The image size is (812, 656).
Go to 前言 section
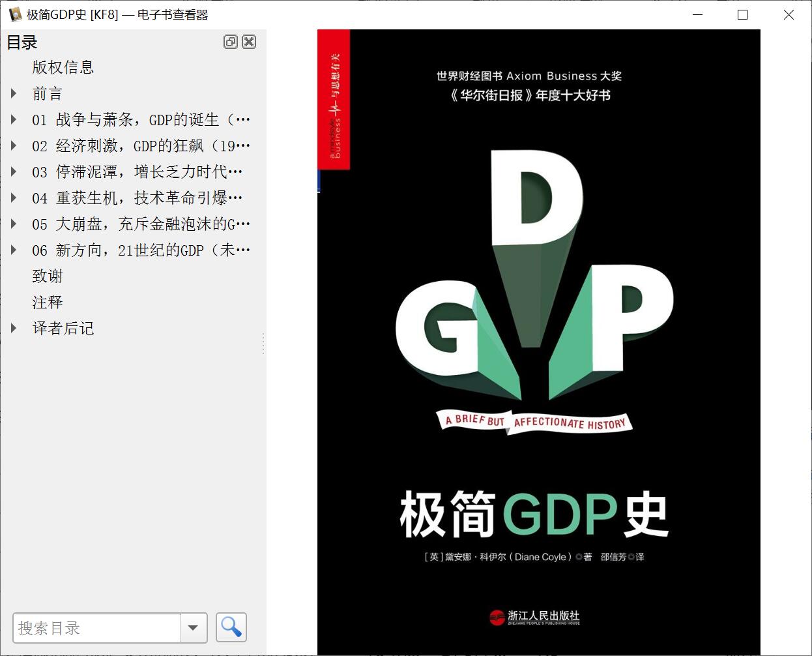[48, 93]
